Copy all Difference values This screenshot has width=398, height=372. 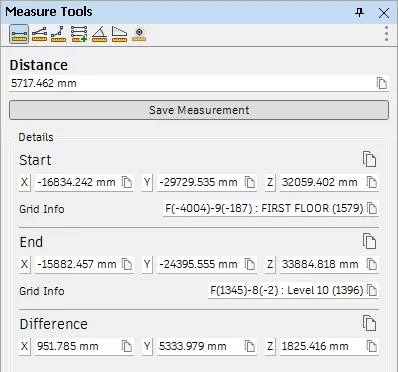(369, 323)
